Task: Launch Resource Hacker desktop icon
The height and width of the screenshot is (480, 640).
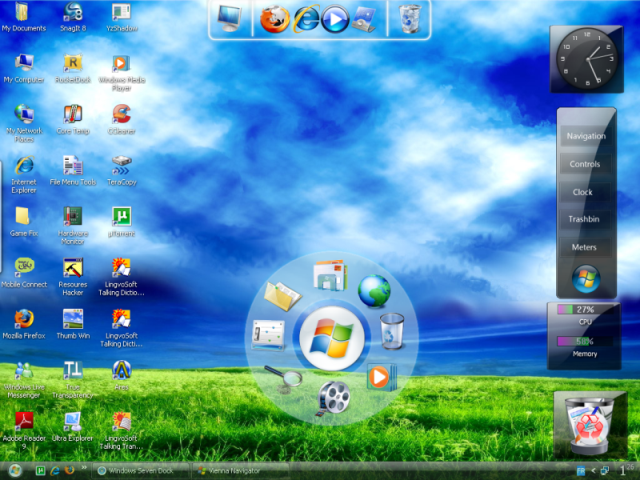Action: [x=73, y=277]
